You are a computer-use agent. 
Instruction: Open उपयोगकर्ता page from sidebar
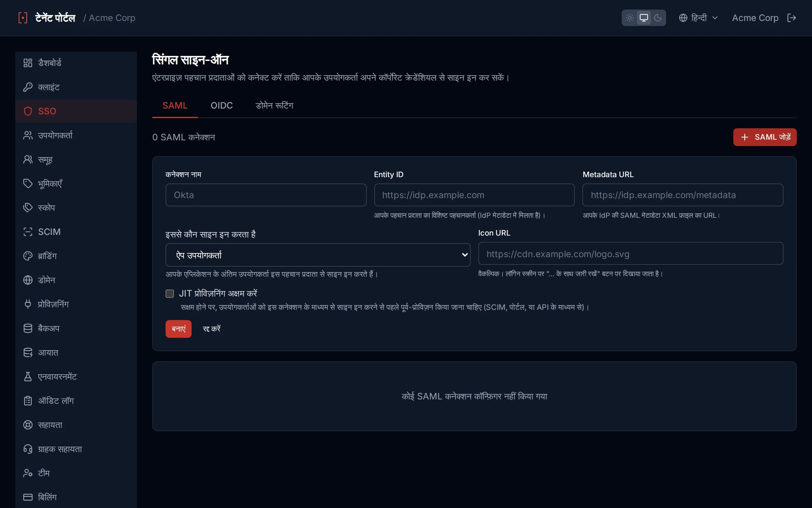pyautogui.click(x=76, y=135)
